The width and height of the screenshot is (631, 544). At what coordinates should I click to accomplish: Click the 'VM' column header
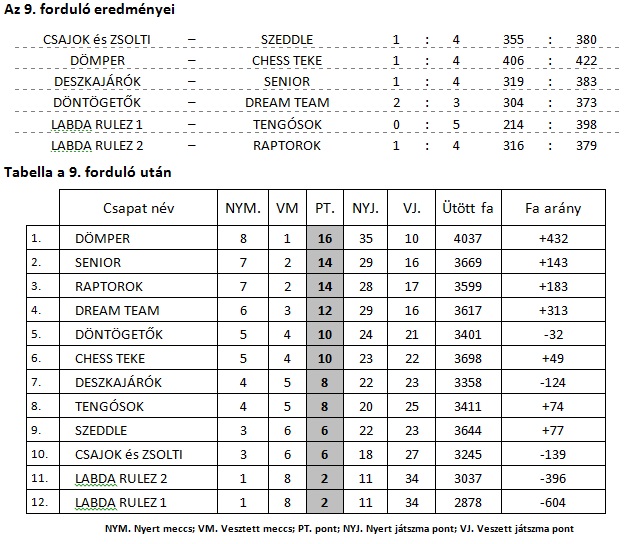[x=288, y=209]
